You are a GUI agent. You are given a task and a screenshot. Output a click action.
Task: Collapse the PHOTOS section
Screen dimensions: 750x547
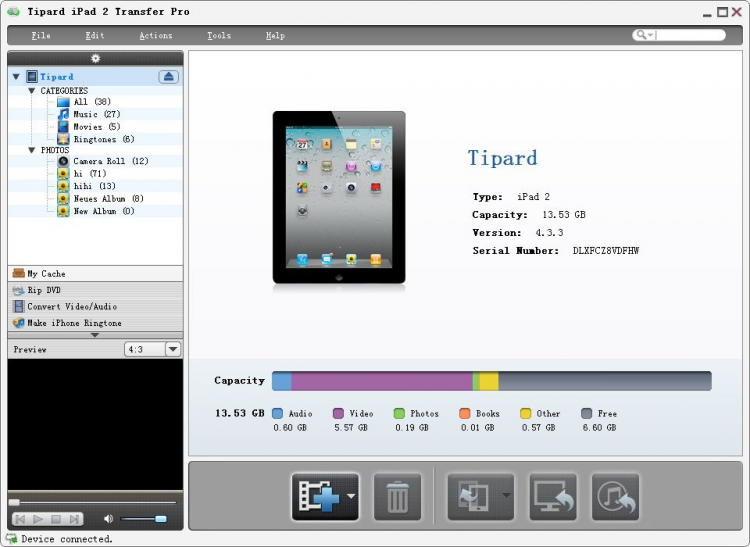(32, 150)
